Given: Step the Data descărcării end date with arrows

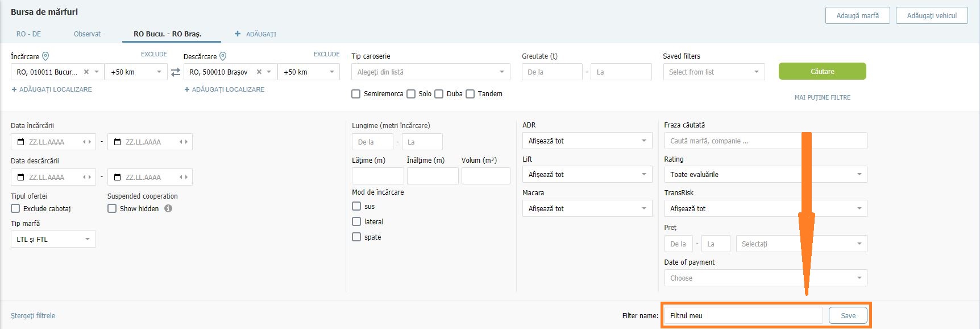Looking at the screenshot, I should point(184,177).
